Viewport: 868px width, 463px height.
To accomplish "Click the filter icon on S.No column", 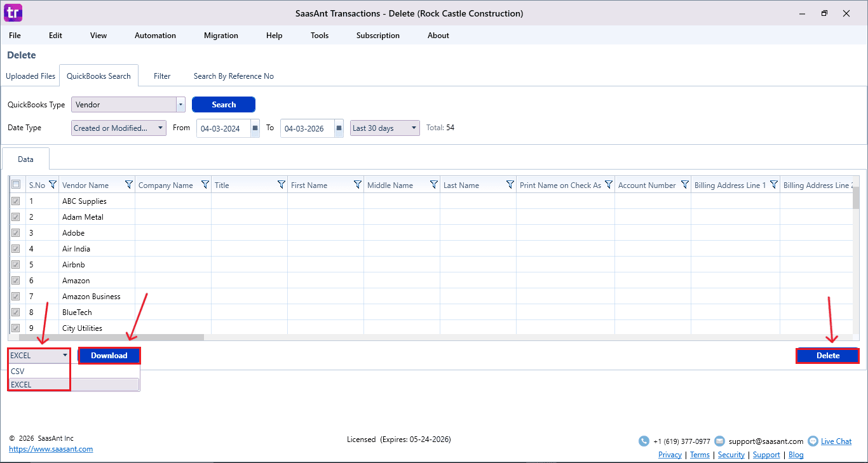I will (x=53, y=185).
